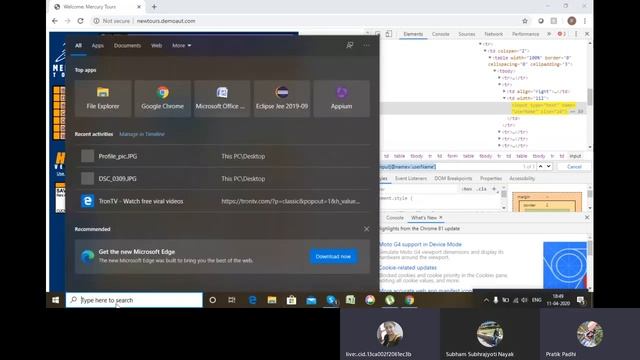Viewport: 640px width, 360px height.
Task: Expand the More dropdown in search panel
Action: tap(181, 45)
